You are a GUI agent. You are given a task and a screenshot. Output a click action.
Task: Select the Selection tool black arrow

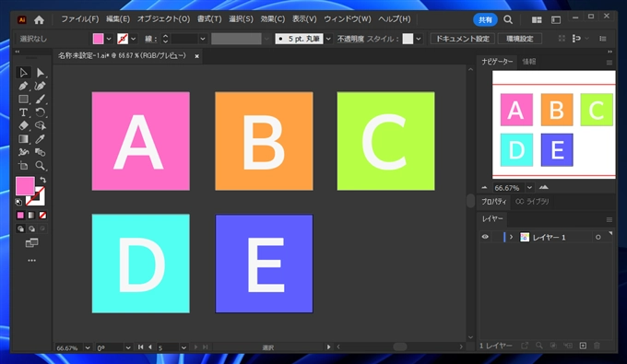point(23,73)
